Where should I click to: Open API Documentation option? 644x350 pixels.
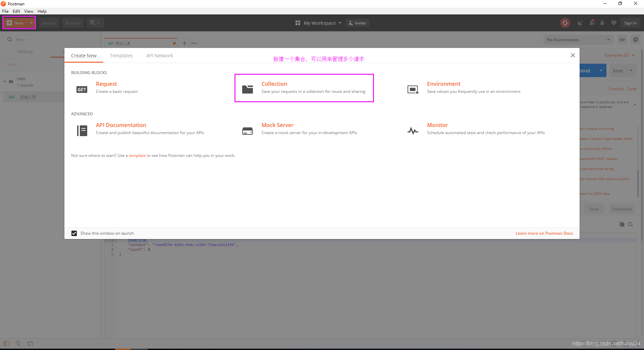(121, 125)
